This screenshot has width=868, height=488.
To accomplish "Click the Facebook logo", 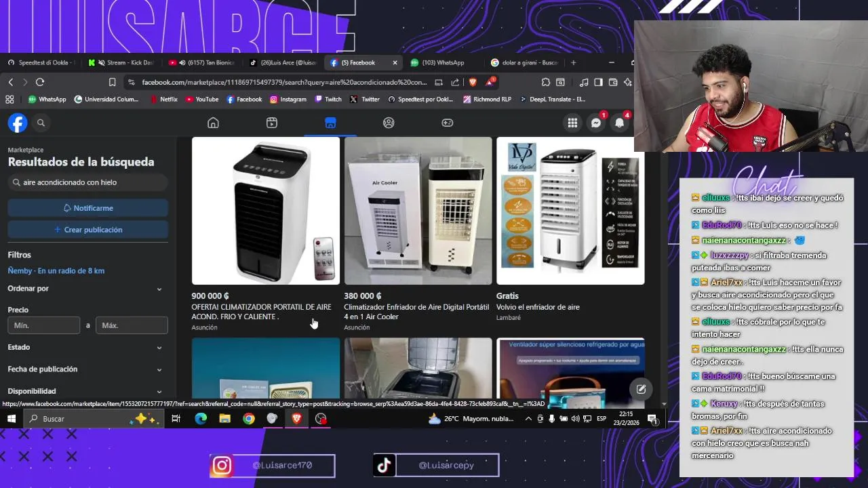I will 18,123.
